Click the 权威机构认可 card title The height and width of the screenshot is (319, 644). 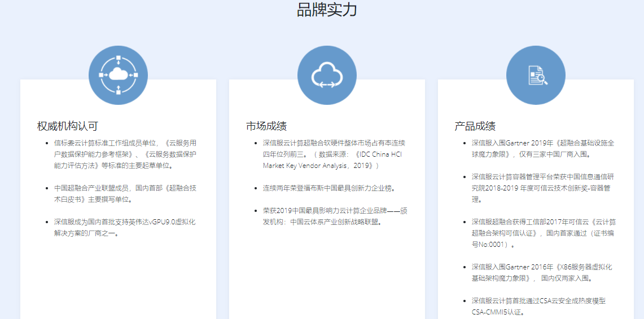click(68, 126)
